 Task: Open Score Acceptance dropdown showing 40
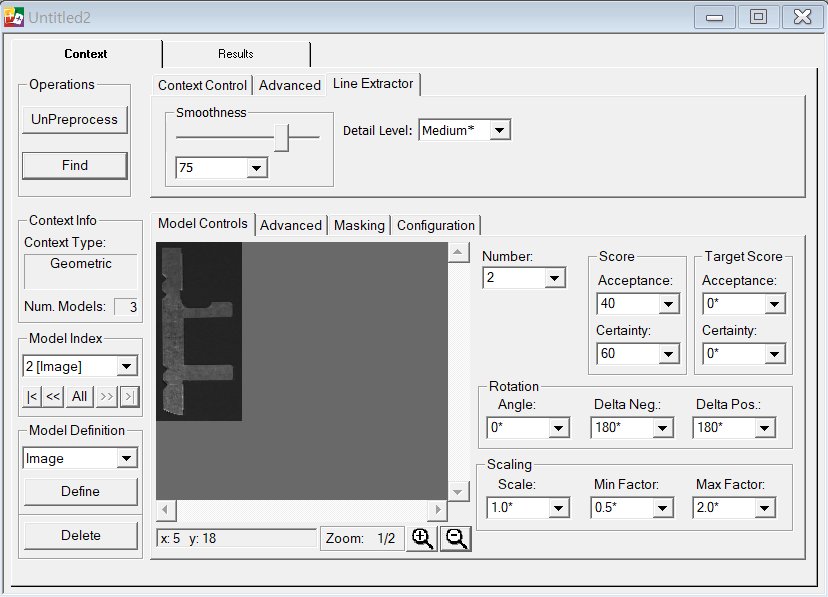[669, 304]
